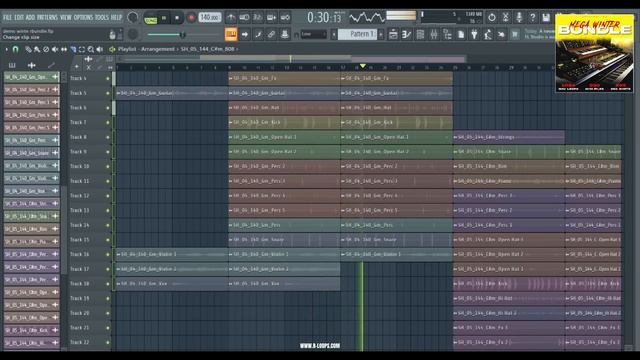Toggle typing keyboard to piano icon
The width and height of the screenshot is (640, 360).
click(x=231, y=34)
